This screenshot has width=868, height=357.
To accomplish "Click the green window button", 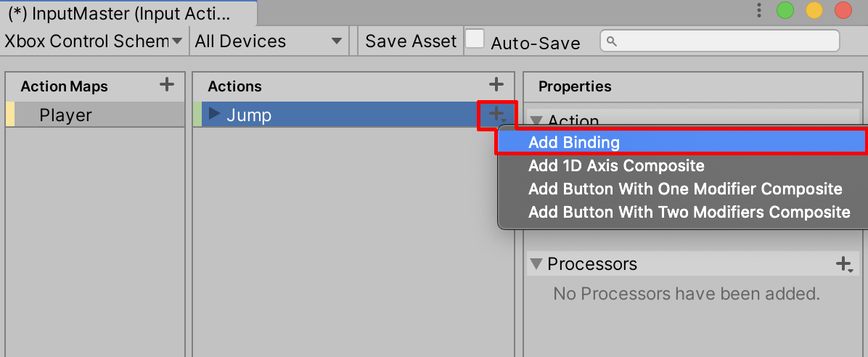I will (785, 10).
